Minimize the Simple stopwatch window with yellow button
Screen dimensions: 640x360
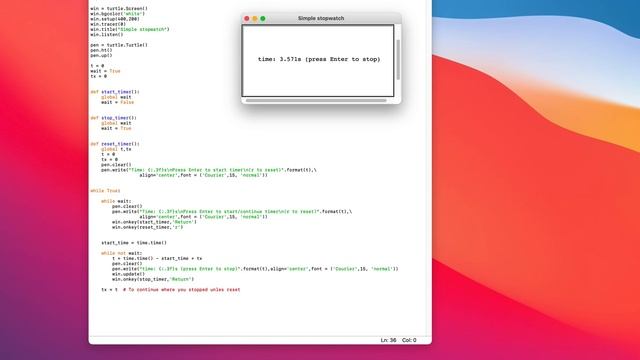click(x=255, y=18)
